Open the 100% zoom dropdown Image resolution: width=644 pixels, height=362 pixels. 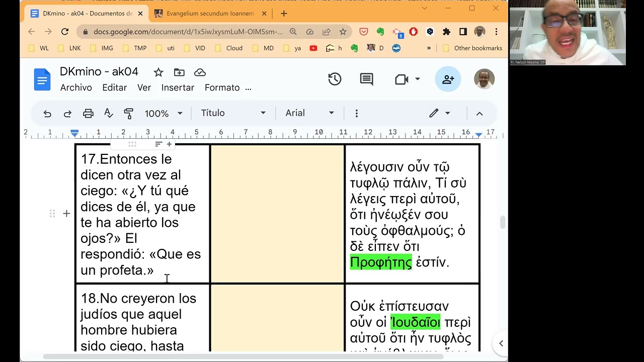(x=164, y=113)
